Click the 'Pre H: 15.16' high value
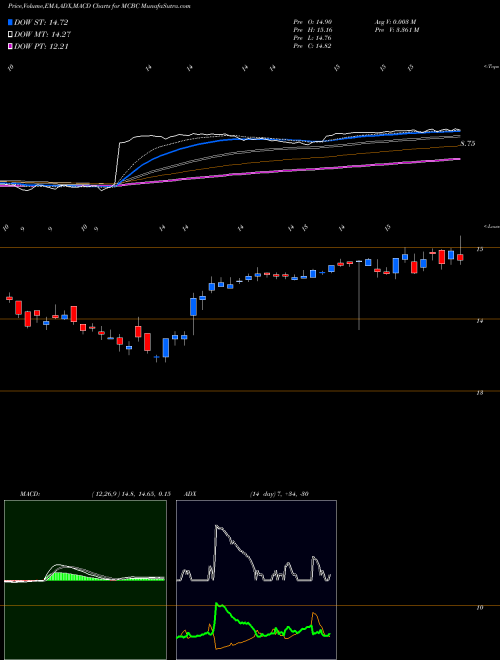 click(x=313, y=30)
